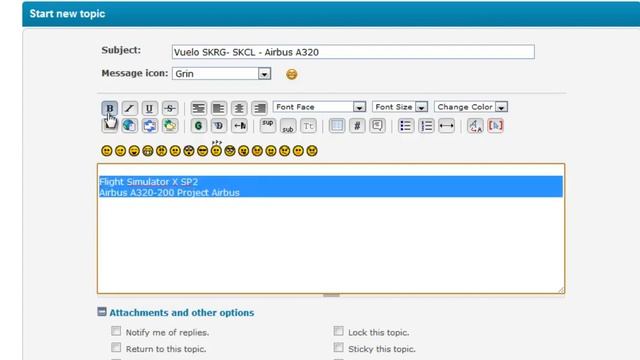Insert a quote block

coord(378,126)
